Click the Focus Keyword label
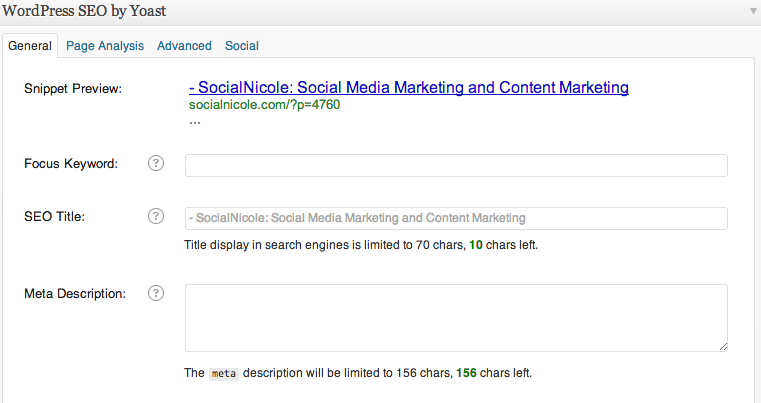The height and width of the screenshot is (403, 761). (x=71, y=164)
